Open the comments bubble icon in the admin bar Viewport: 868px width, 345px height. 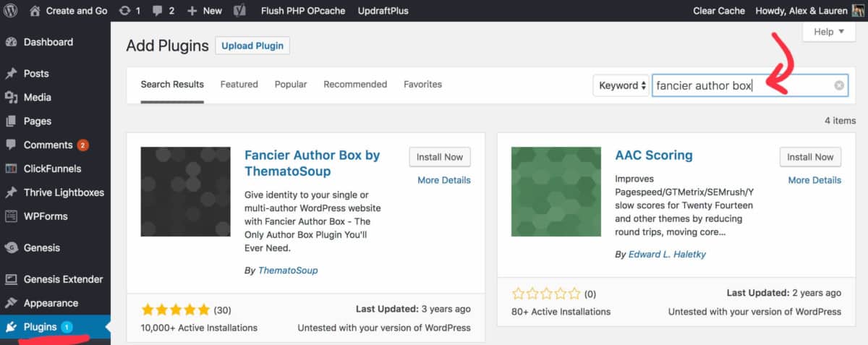pyautogui.click(x=159, y=12)
